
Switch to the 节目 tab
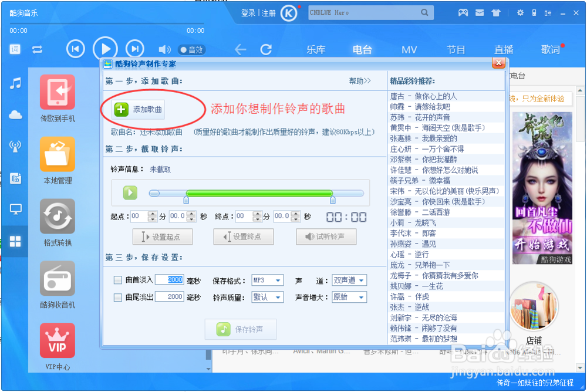click(456, 49)
